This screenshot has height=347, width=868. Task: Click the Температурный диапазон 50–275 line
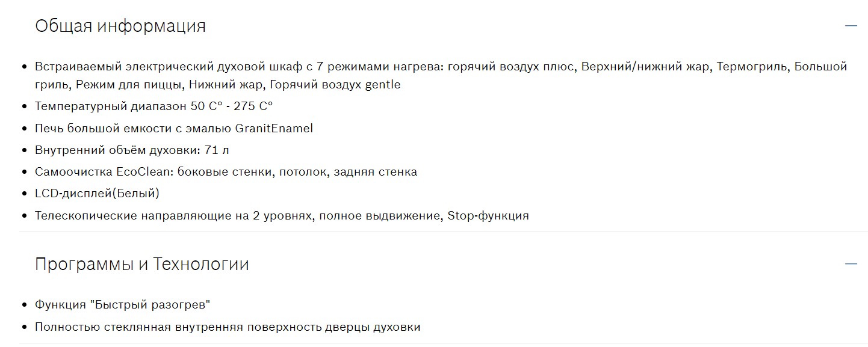click(x=153, y=106)
